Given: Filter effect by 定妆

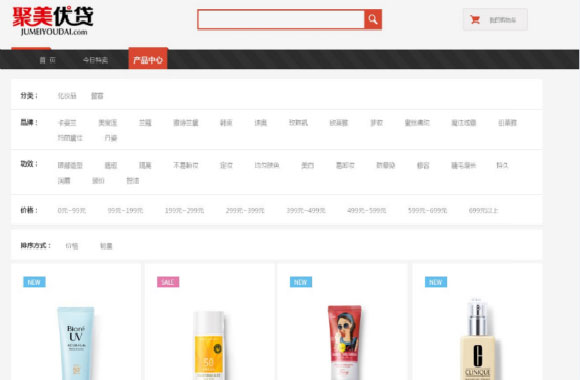Looking at the screenshot, I should pyautogui.click(x=226, y=165).
